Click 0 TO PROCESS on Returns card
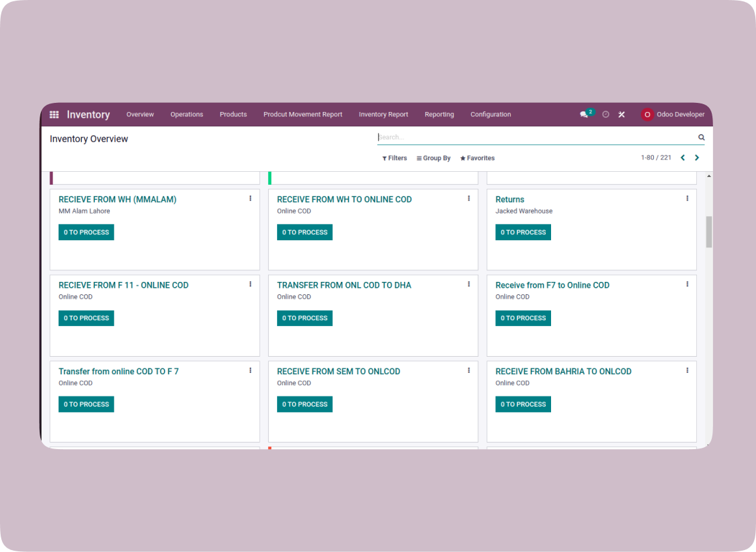Viewport: 756px width, 552px height. coord(523,232)
